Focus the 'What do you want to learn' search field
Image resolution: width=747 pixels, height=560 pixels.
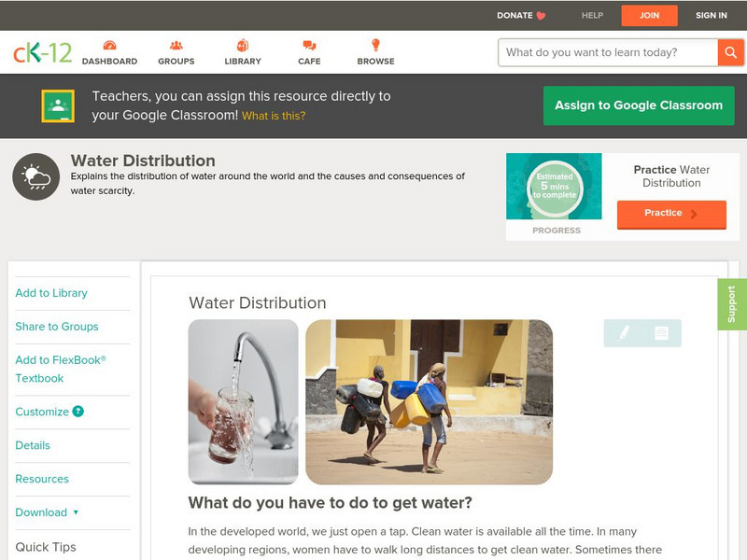(608, 52)
